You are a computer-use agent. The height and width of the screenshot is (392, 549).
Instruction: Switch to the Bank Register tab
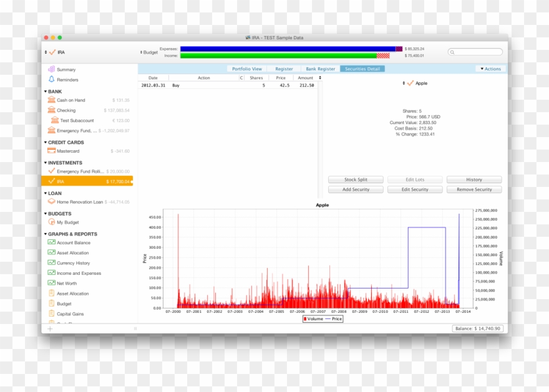point(320,69)
